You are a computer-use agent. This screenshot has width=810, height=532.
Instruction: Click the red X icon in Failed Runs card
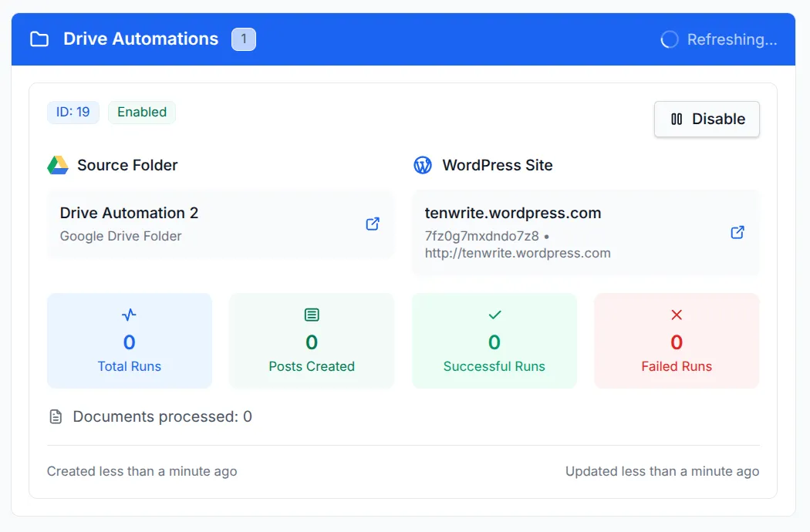click(x=677, y=315)
